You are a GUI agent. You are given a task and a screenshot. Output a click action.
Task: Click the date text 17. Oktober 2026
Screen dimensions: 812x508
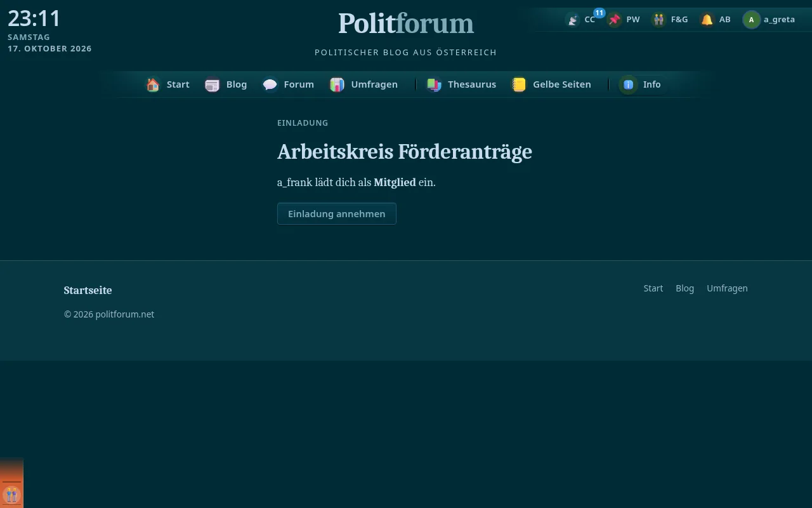tap(49, 48)
